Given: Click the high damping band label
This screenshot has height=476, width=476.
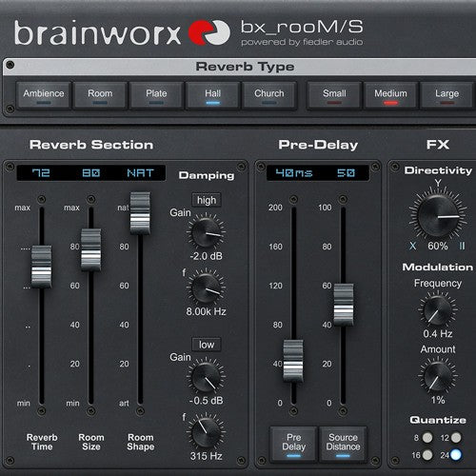Looking at the screenshot, I should pos(207,200).
